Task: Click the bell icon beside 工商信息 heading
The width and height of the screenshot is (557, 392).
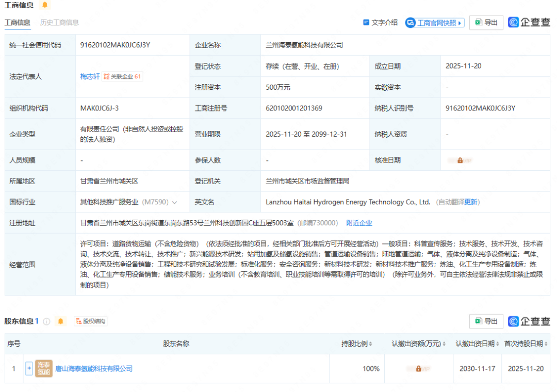Action: coord(45,5)
